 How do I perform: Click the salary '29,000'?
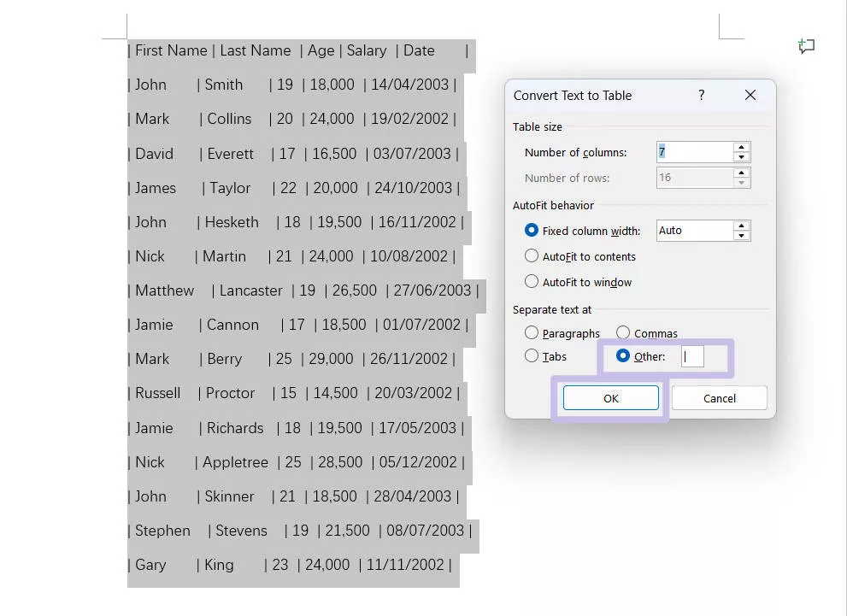coord(331,360)
